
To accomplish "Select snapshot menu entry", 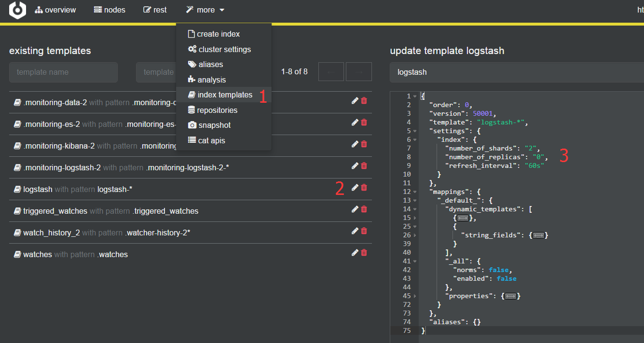I will point(224,125).
